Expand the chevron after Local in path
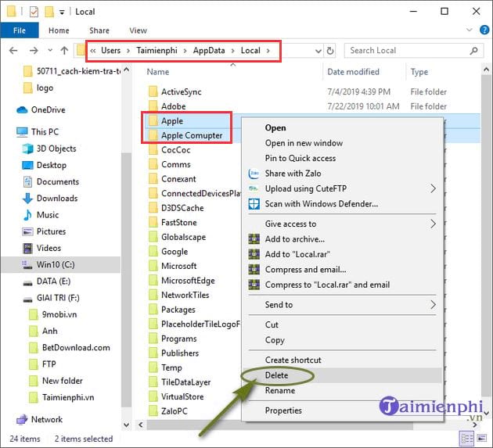Screen dimensions: 493x448 [x=268, y=51]
